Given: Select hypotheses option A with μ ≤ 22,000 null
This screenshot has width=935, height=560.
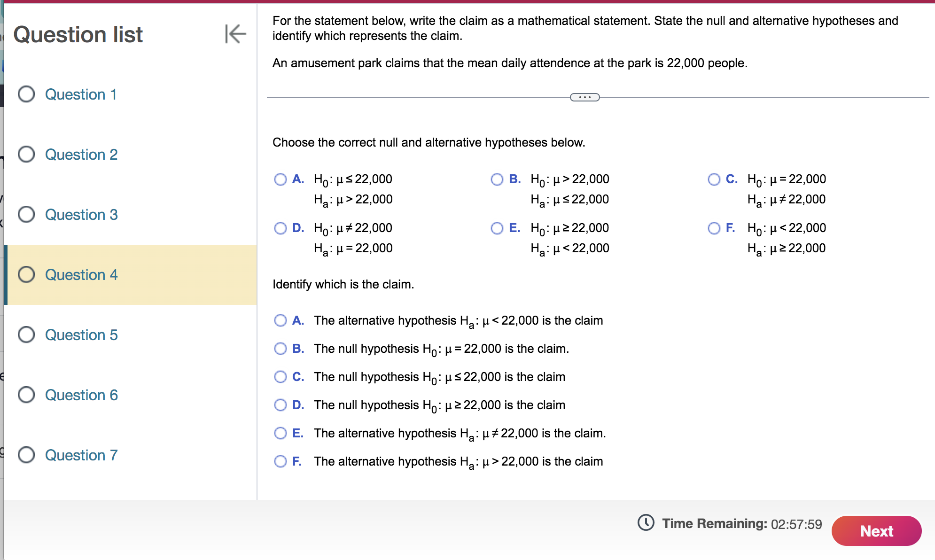Looking at the screenshot, I should 280,179.
